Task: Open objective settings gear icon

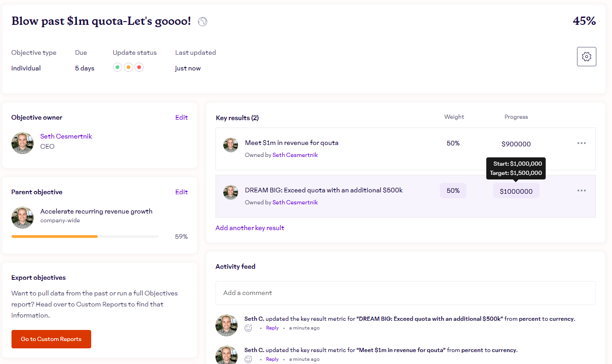Action: tap(586, 57)
